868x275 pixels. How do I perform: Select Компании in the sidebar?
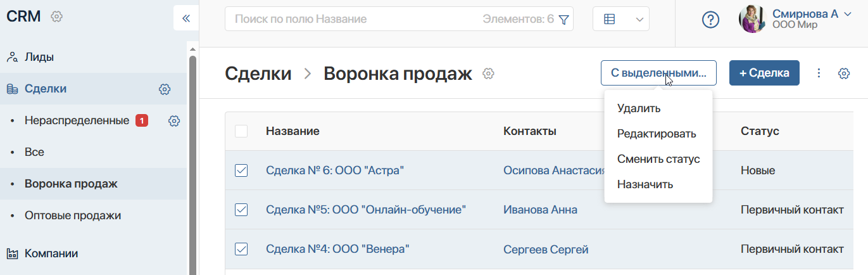click(x=51, y=253)
